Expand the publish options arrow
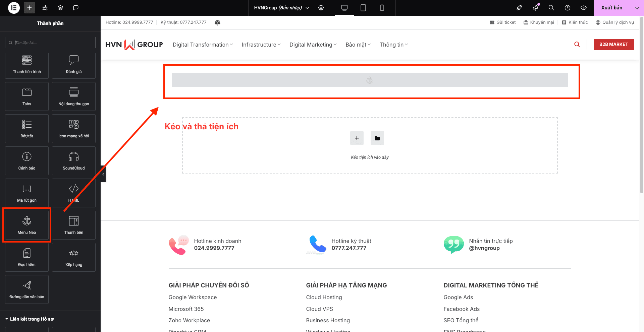Viewport: 644px width, 332px height. click(x=637, y=8)
